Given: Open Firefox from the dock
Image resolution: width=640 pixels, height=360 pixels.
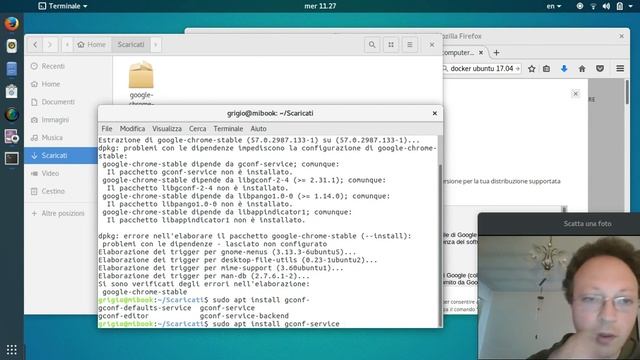Looking at the screenshot, I should tap(11, 23).
